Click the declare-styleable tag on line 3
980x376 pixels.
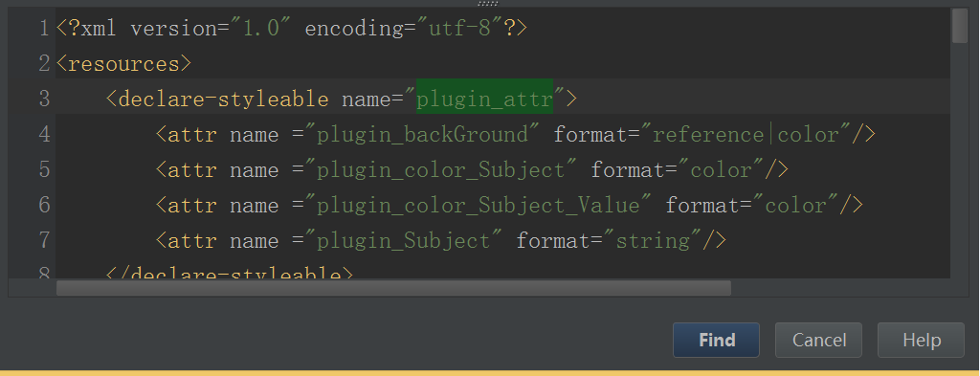(217, 99)
